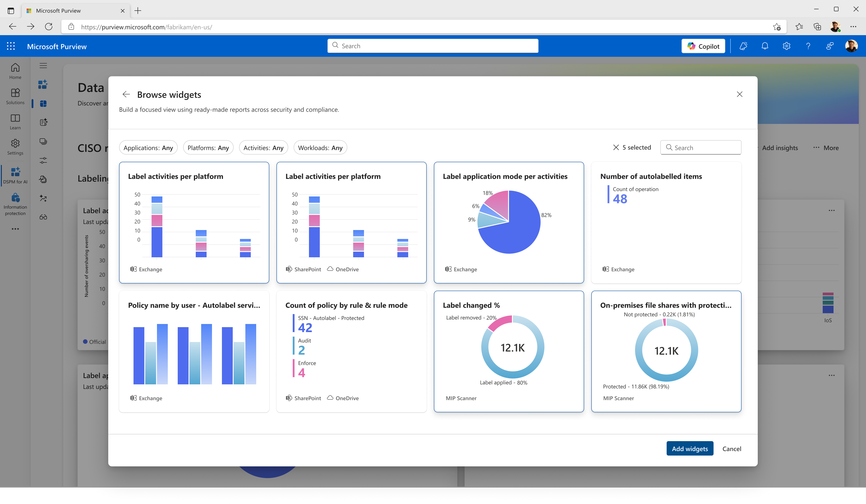Collapse the hamburger navigation menu
The height and width of the screenshot is (504, 866).
click(43, 66)
